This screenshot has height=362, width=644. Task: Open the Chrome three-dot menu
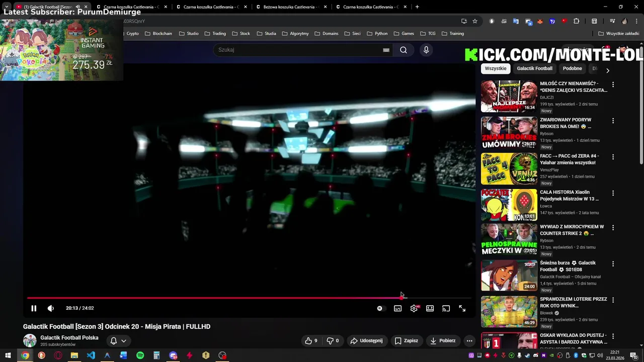coord(637,21)
